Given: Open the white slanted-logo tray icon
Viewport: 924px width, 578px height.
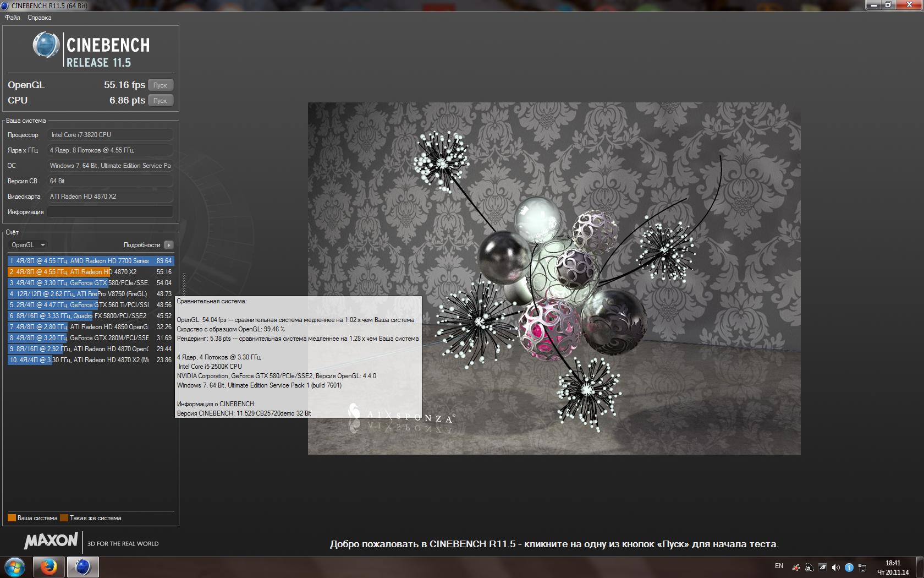Looking at the screenshot, I should [822, 568].
